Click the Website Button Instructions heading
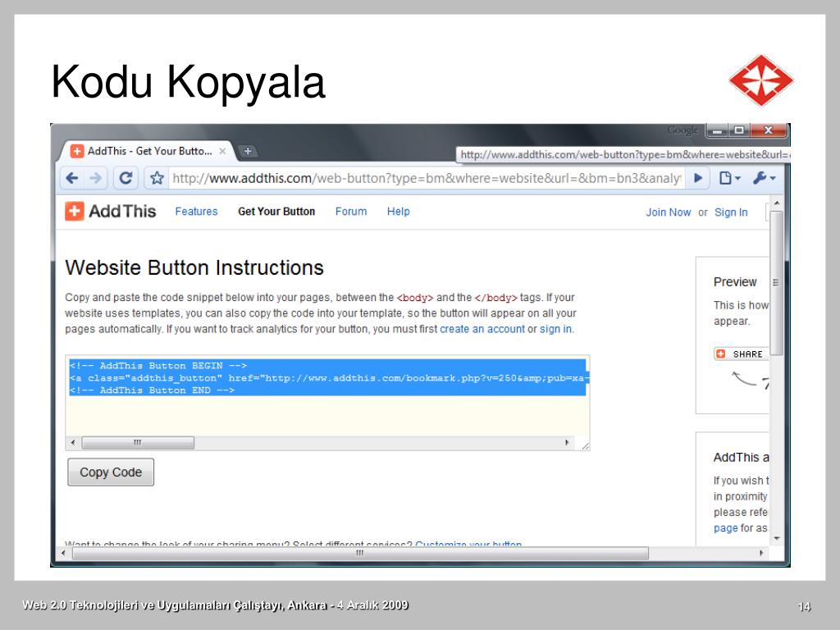 pos(194,267)
